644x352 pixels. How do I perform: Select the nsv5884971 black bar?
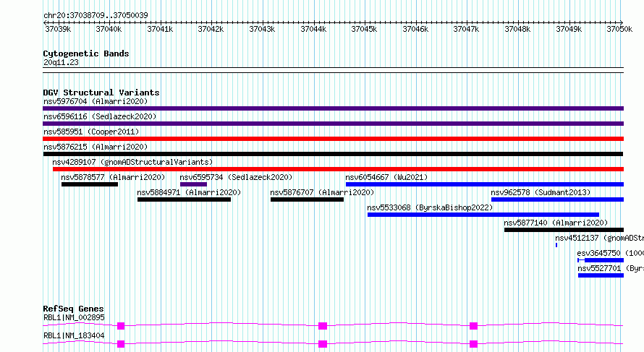click(x=184, y=199)
